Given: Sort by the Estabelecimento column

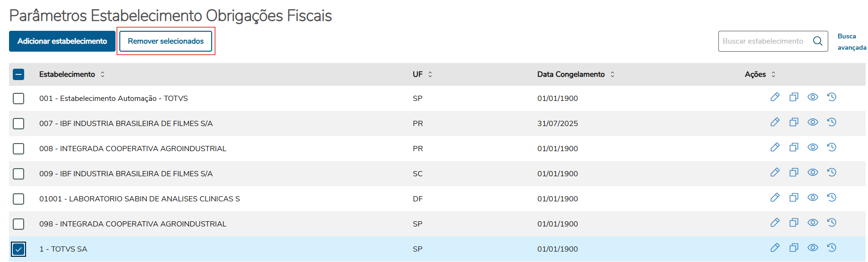Looking at the screenshot, I should [102, 74].
